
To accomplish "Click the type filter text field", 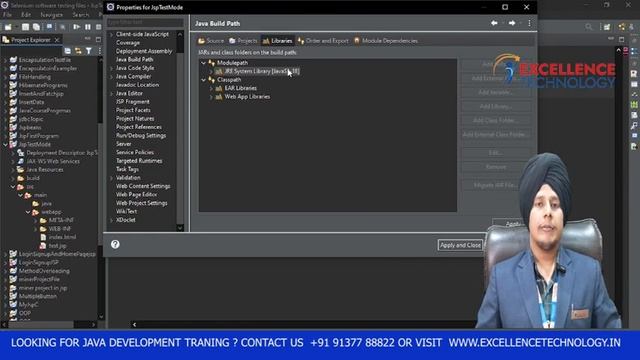I will [145, 22].
